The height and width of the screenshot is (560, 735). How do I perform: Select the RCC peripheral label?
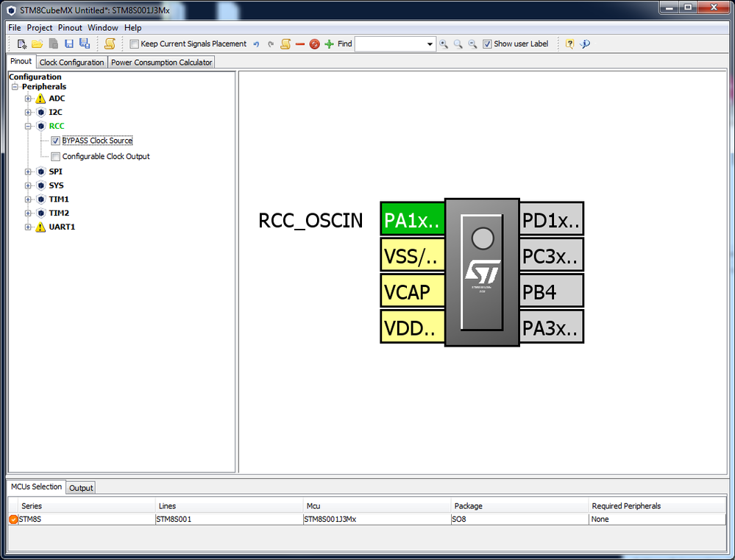pos(56,126)
